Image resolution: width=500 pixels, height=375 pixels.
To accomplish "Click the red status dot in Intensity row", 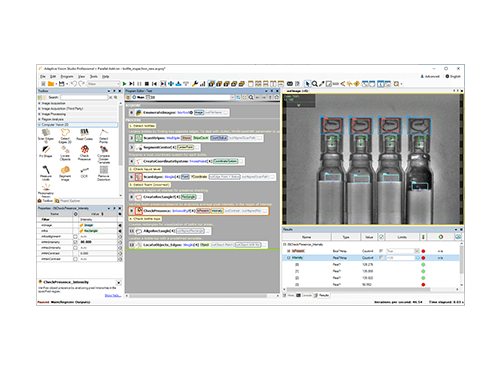I will [423, 258].
